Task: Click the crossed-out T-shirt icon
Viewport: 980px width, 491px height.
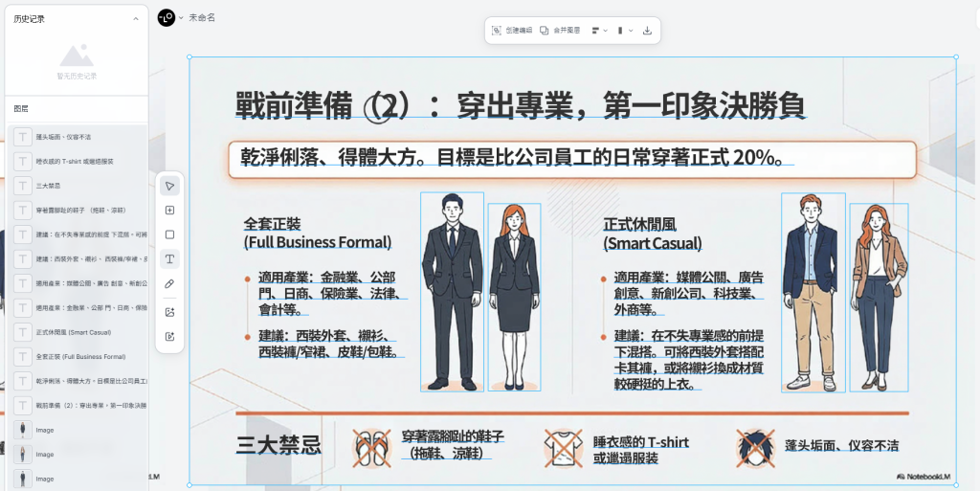Action: [x=563, y=449]
